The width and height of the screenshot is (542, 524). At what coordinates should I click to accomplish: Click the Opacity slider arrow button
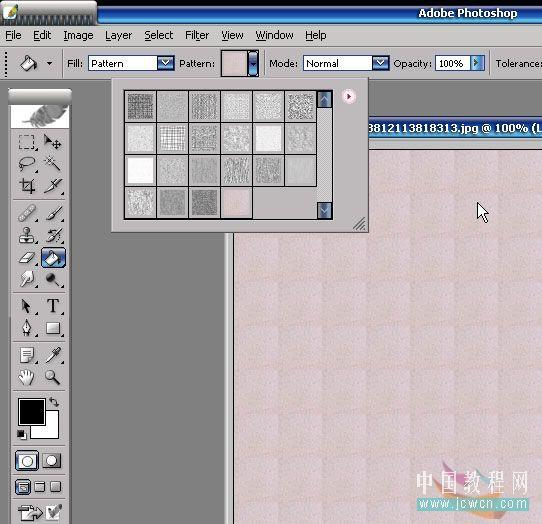[x=477, y=63]
